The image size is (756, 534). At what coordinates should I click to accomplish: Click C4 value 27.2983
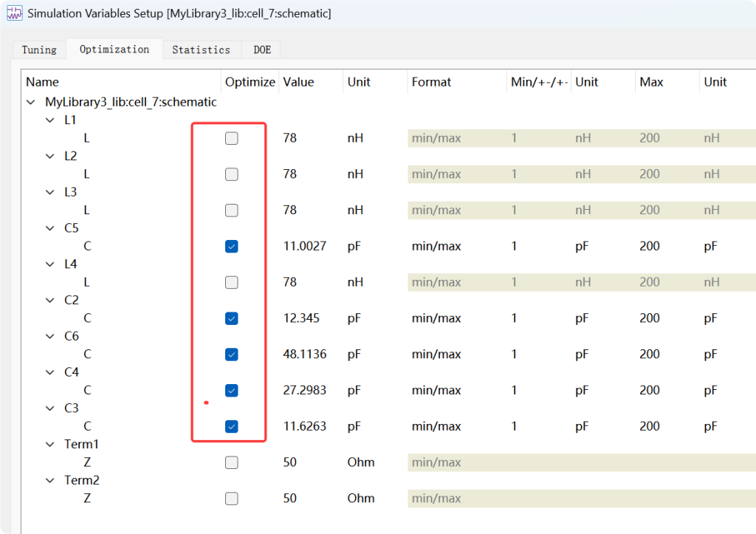[305, 390]
